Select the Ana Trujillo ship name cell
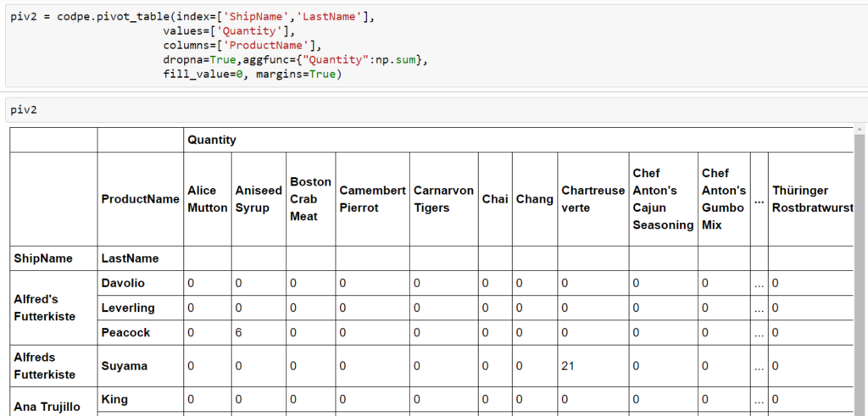This screenshot has height=416, width=868. (x=47, y=406)
